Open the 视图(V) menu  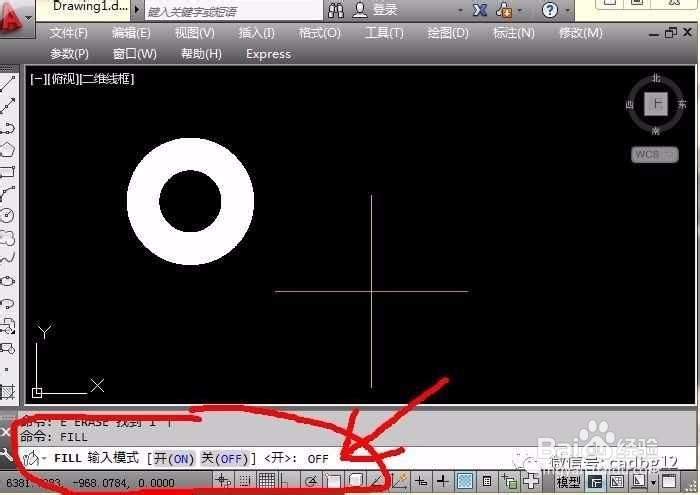pos(195,33)
